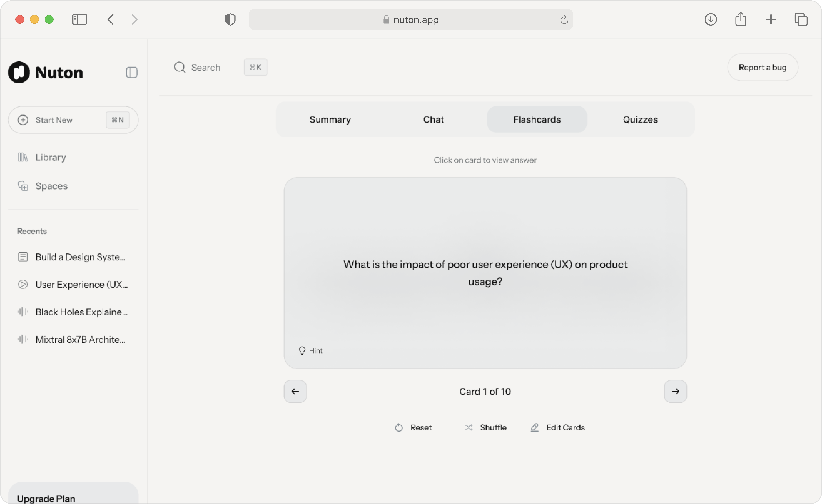The width and height of the screenshot is (822, 504).
Task: Toggle Safari's browser sidebar
Action: pos(79,19)
